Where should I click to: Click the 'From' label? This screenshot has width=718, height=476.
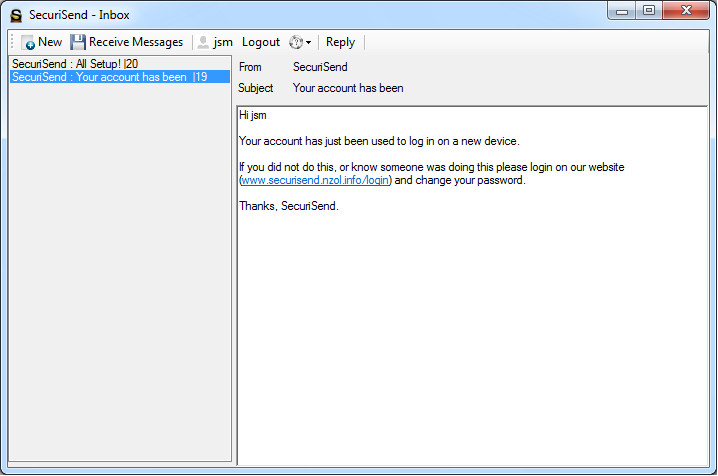coord(250,67)
